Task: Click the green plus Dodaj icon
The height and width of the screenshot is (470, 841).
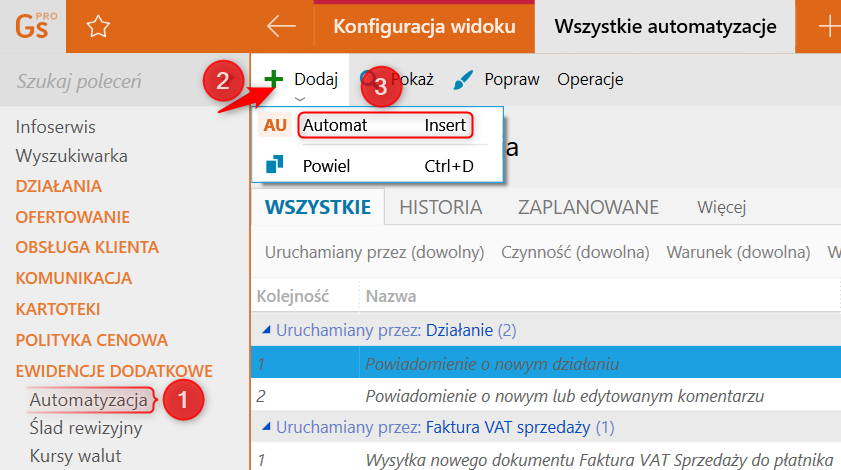Action: (x=273, y=79)
